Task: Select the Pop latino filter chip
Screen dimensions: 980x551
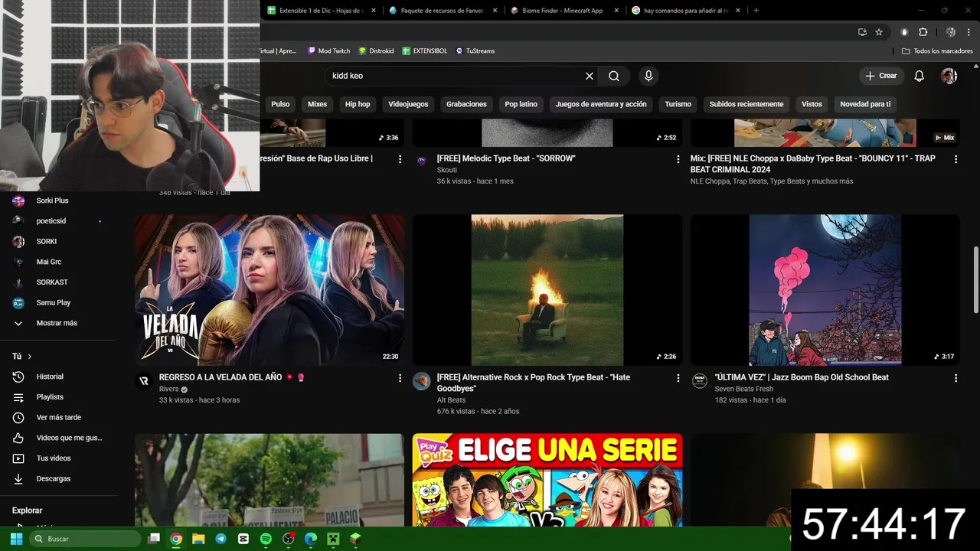Action: 521,104
